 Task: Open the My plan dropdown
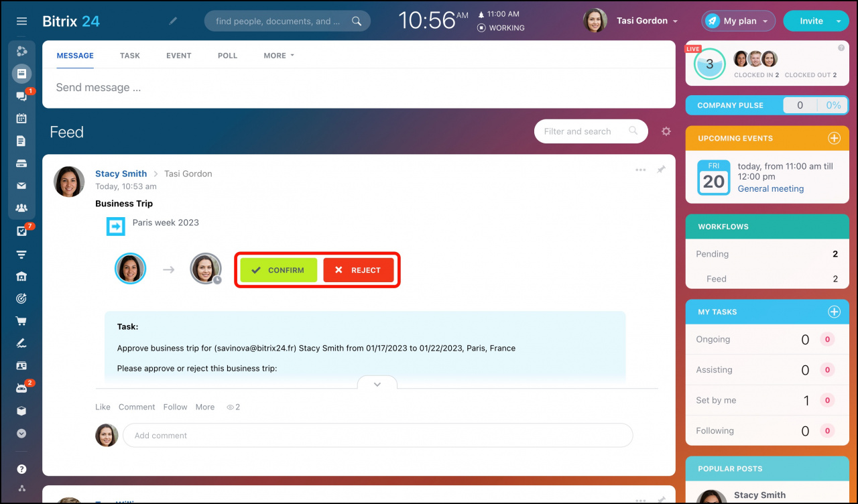[x=739, y=21]
